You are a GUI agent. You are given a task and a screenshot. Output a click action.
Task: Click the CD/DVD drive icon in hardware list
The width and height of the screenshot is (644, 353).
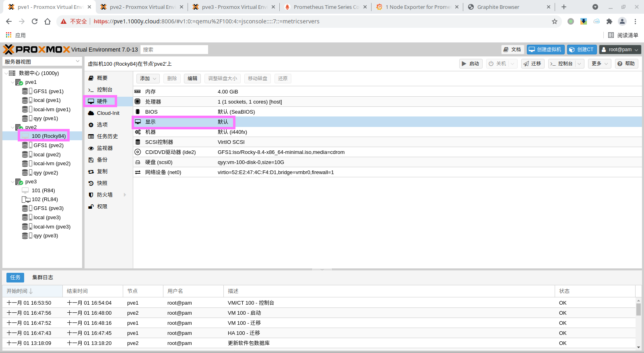pos(138,152)
